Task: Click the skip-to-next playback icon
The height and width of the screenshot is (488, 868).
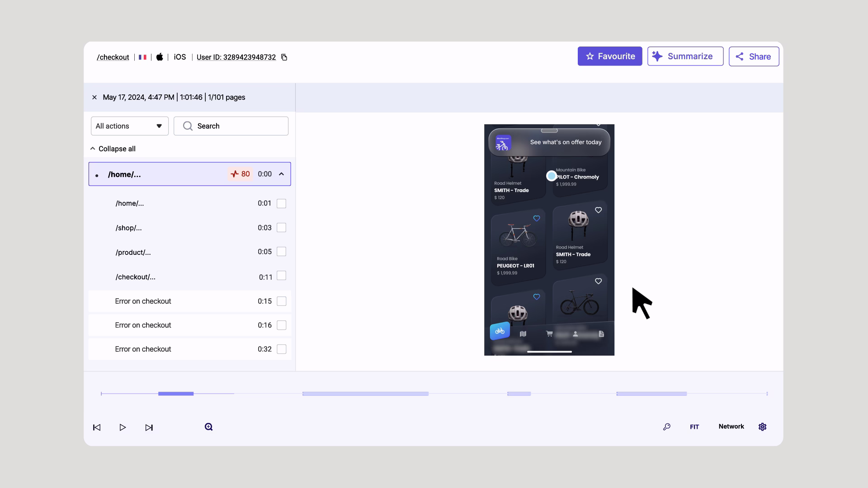Action: [x=149, y=427]
